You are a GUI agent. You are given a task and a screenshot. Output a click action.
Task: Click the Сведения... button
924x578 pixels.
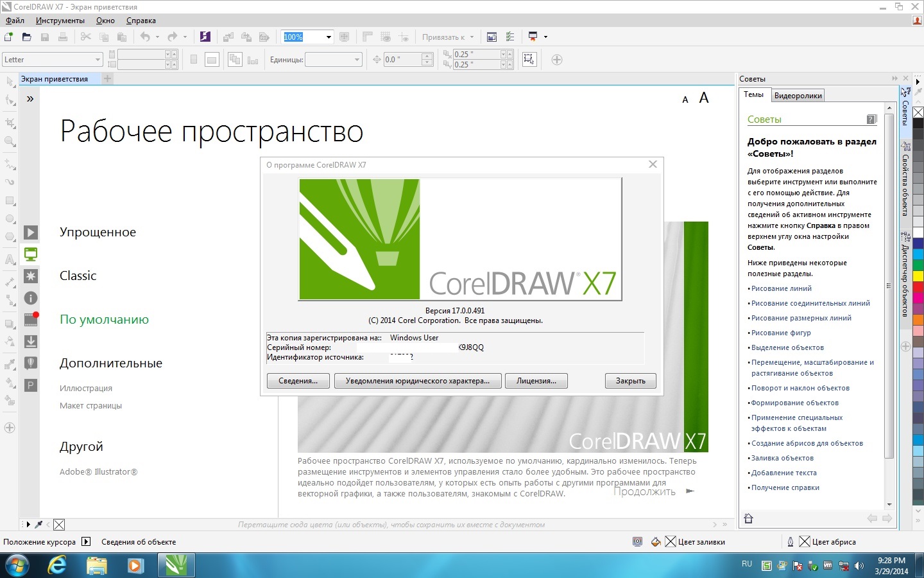298,381
